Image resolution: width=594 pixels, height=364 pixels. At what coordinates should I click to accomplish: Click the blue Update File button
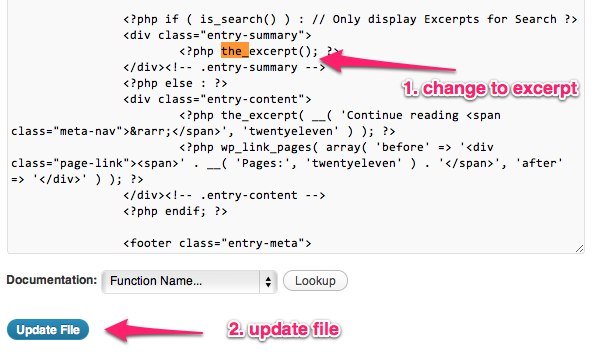[48, 330]
